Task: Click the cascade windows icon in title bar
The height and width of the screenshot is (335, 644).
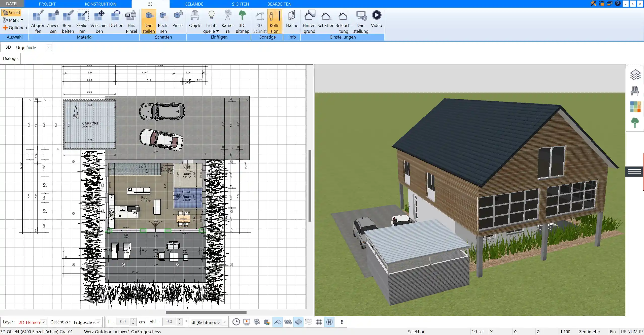Action: tap(609, 4)
